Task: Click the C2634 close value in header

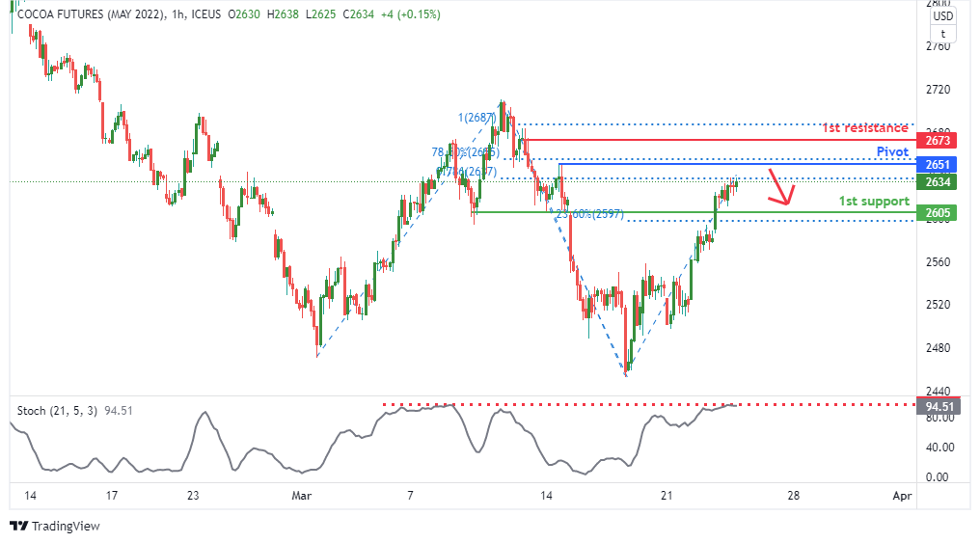Action: (358, 14)
